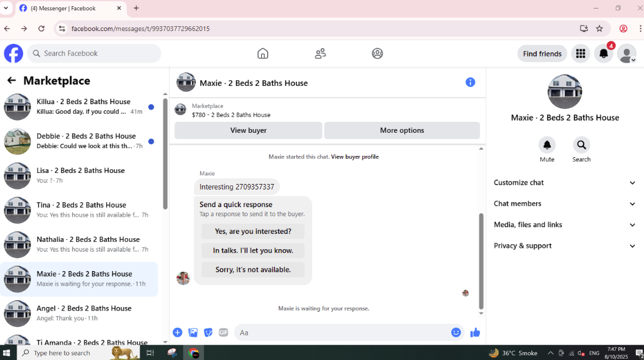Open the View buyer profile link
Screen dimensions: 644x360
click(x=355, y=157)
